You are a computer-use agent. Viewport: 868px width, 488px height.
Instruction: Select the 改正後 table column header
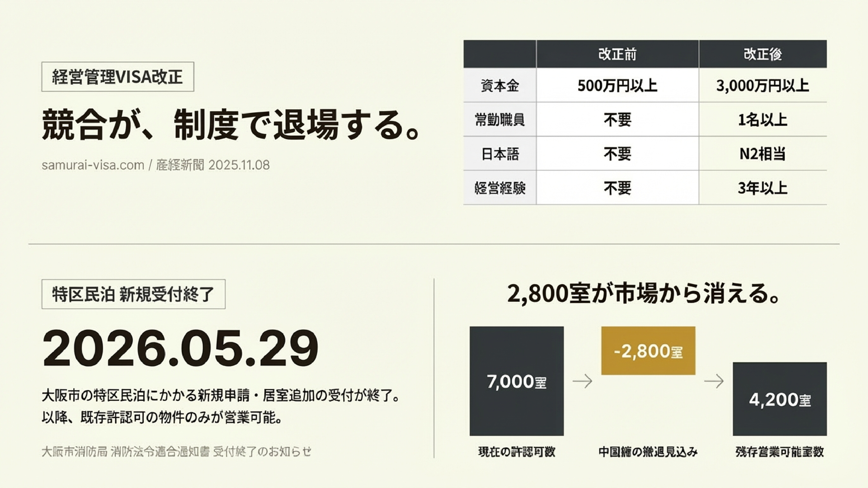(x=763, y=54)
